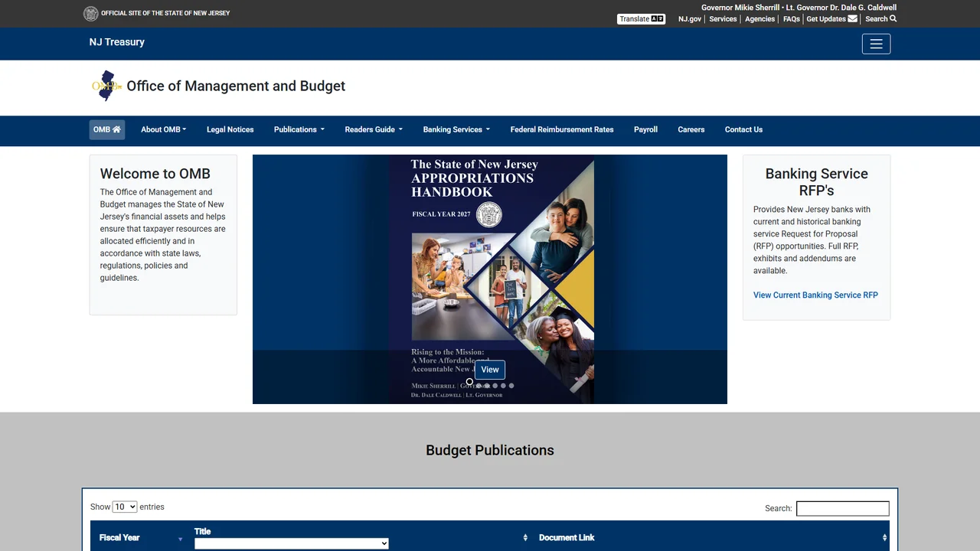Sort table by Fiscal Year arrow
Viewport: 980px width, 551px height.
(x=181, y=538)
